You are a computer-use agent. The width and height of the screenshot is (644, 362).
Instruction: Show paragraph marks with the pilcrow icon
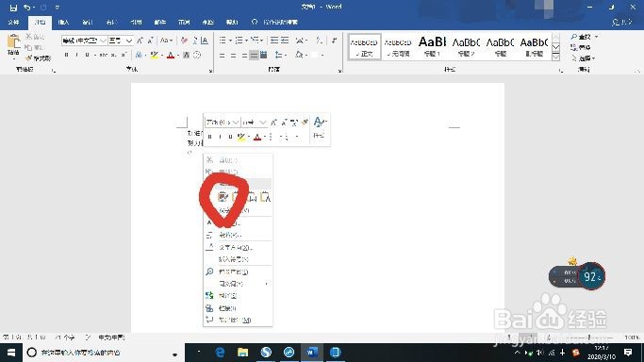pos(335,41)
